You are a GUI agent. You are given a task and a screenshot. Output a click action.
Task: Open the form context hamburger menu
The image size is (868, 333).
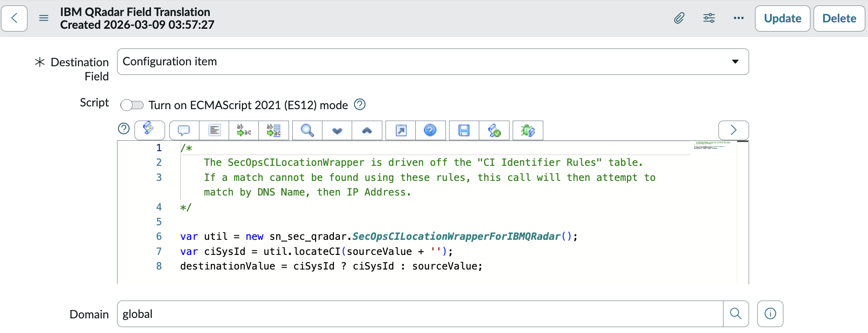pyautogui.click(x=44, y=18)
